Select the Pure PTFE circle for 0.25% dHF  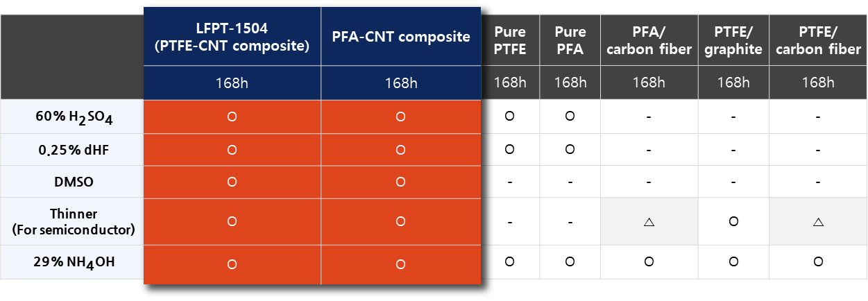click(x=510, y=149)
